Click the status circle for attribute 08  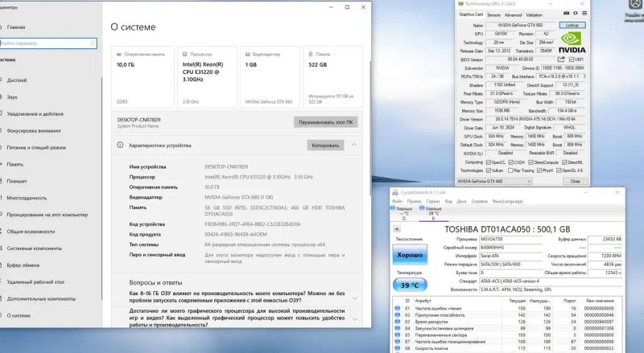397,348
